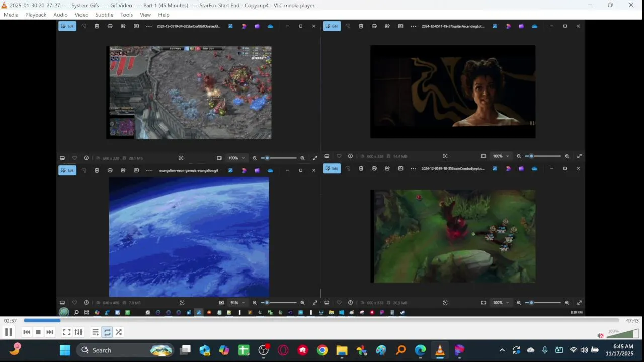Stop playback with the stop button
Image resolution: width=644 pixels, height=362 pixels.
38,332
